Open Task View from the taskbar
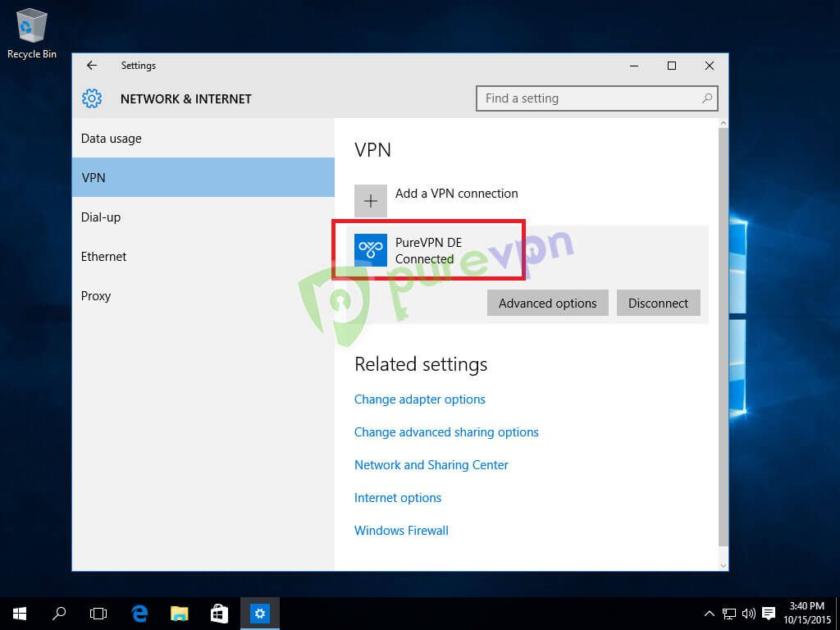Screen dimensions: 840x630 click(98, 613)
